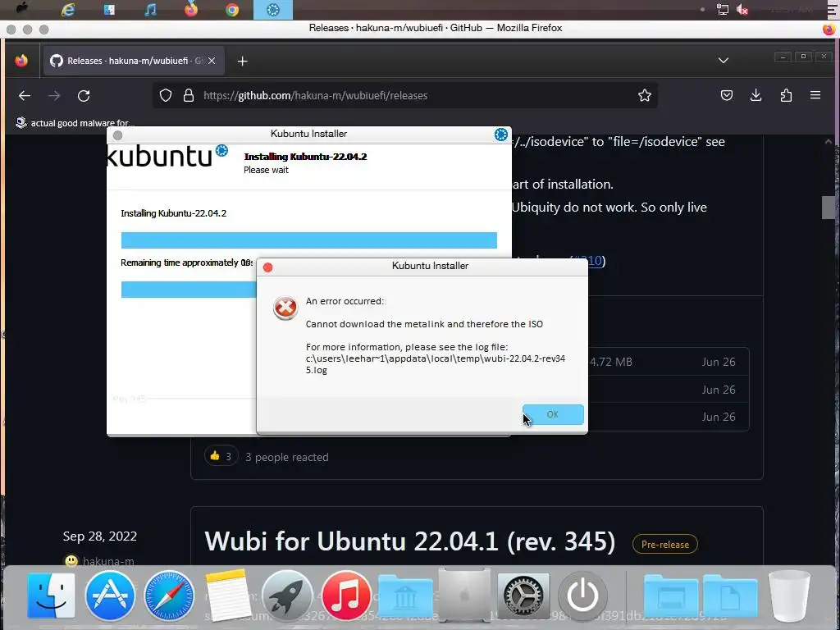Open Firefox downloads panel
Viewport: 840px width, 630px height.
click(756, 95)
